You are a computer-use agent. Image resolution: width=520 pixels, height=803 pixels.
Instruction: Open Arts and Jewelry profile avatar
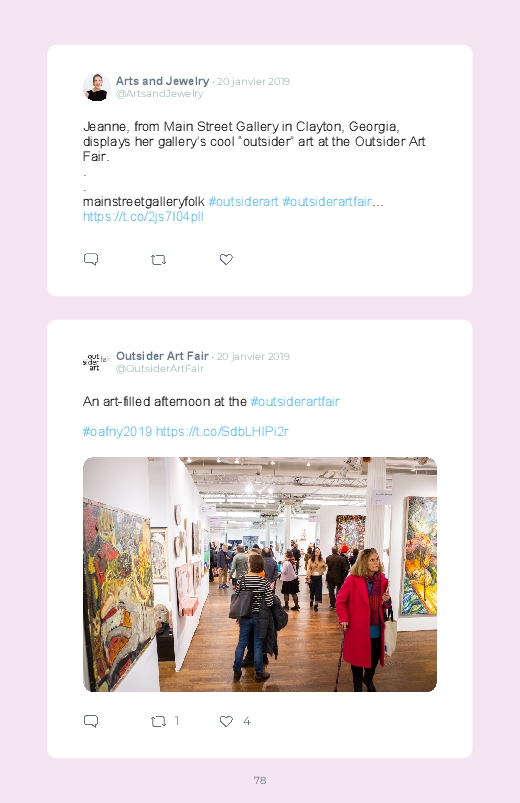click(x=96, y=87)
